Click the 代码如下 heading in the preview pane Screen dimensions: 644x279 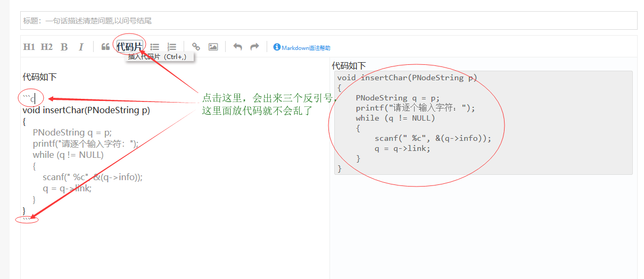pyautogui.click(x=349, y=66)
